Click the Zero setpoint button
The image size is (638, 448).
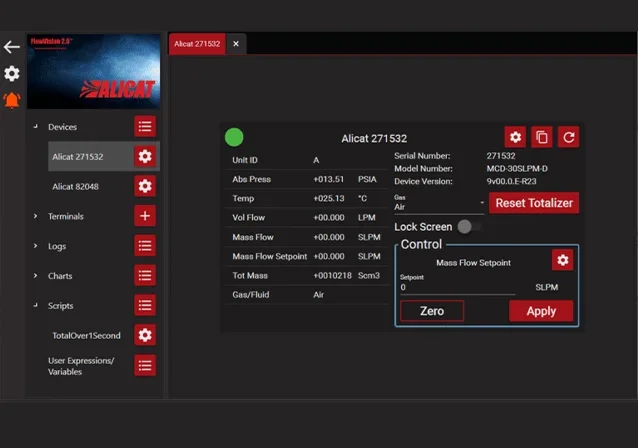432,311
